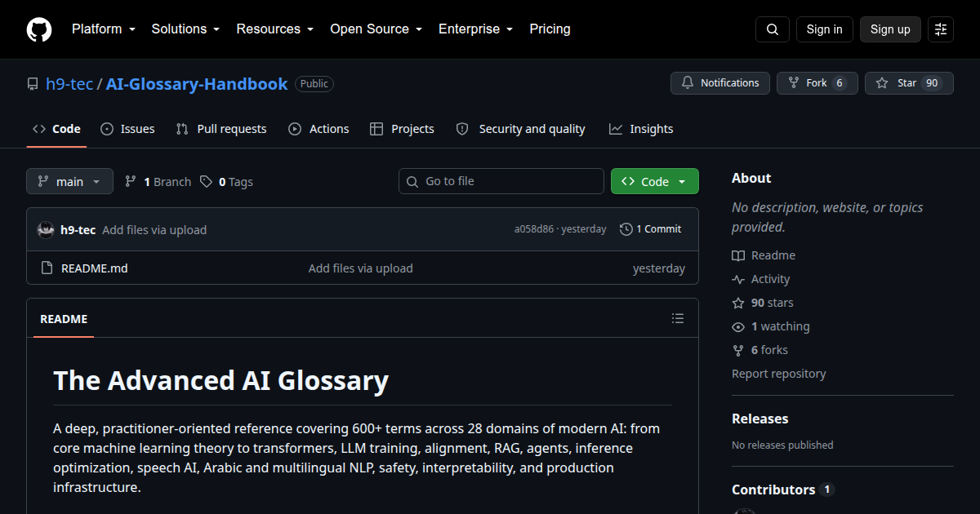Viewport: 980px width, 514px height.
Task: Click the Sign in button
Action: pos(824,29)
